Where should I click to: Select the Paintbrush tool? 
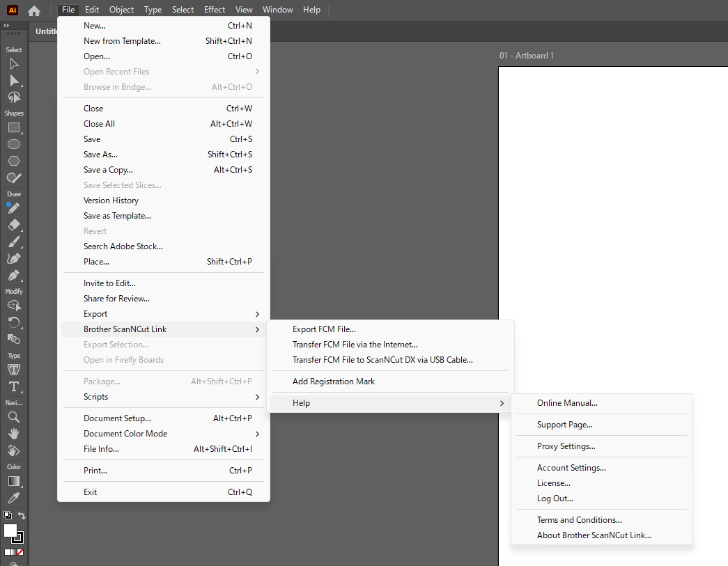click(x=14, y=242)
